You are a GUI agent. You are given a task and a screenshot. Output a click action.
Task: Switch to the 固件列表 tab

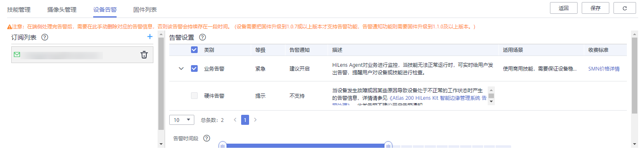point(145,9)
